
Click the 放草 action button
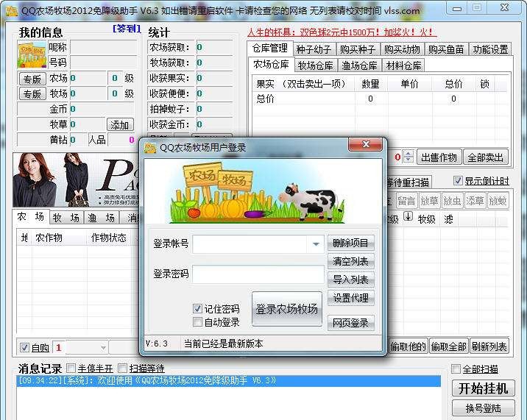(429, 201)
